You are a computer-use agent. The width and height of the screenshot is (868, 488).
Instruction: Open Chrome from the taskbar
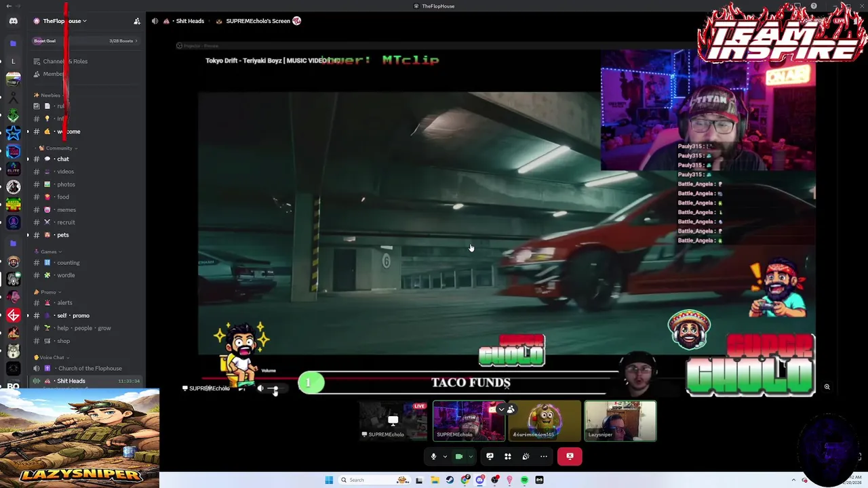tap(465, 480)
